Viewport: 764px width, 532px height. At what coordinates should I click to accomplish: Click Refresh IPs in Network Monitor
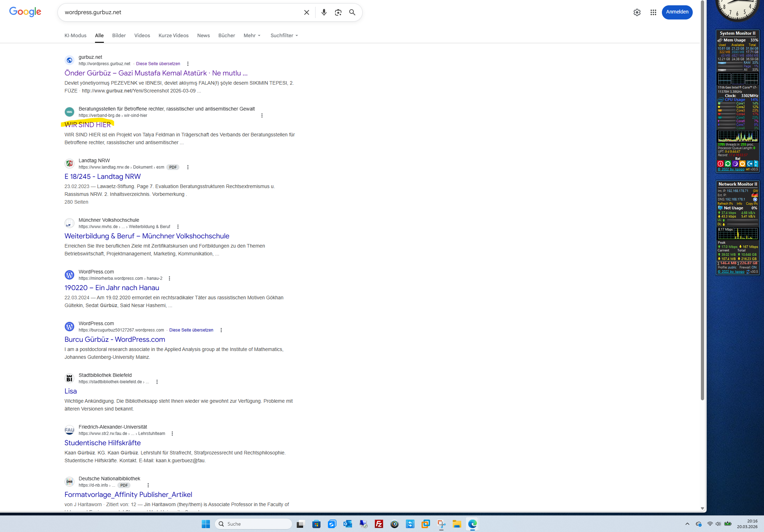pos(725,204)
